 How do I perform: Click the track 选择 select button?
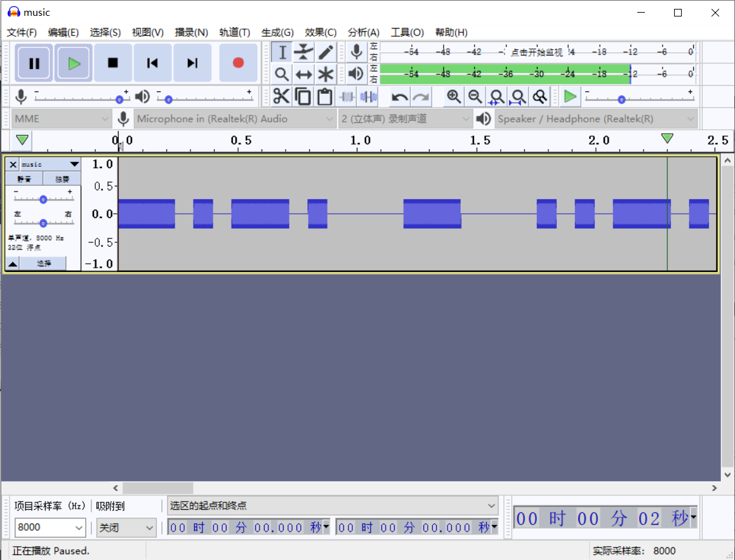click(43, 263)
